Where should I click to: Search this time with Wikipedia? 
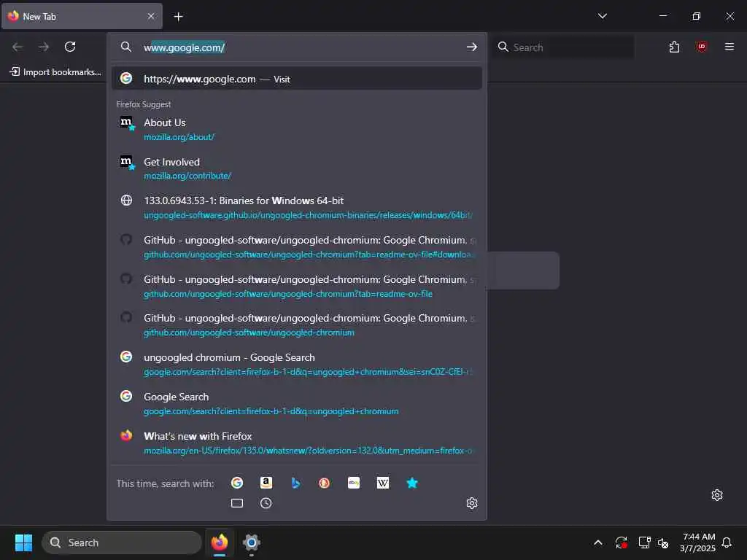[383, 483]
